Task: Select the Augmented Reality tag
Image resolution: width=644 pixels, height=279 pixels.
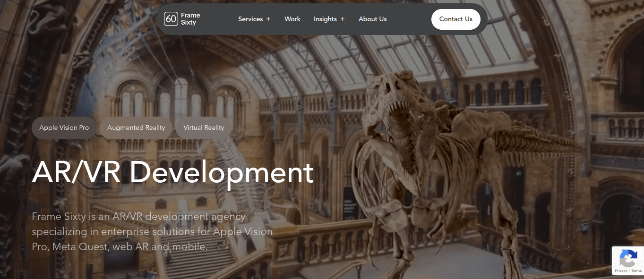Action: (x=136, y=127)
